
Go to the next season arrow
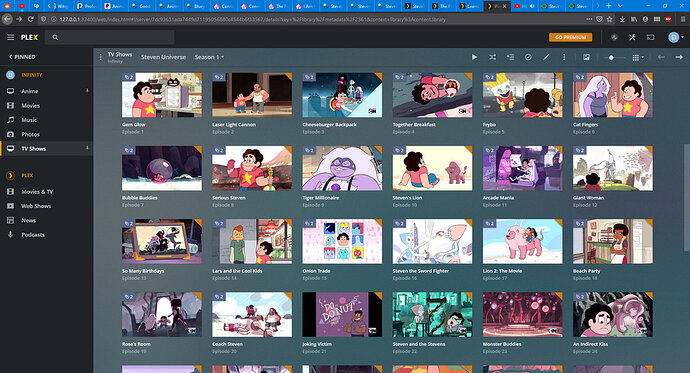[x=679, y=57]
